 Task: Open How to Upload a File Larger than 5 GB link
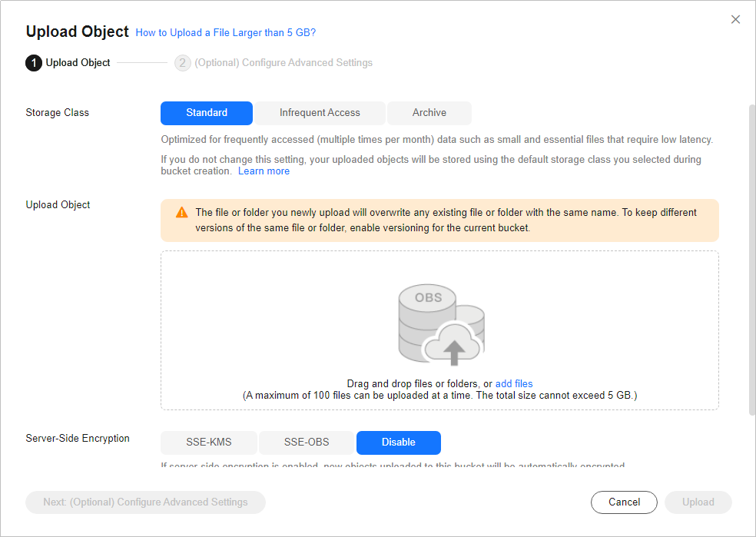(226, 33)
